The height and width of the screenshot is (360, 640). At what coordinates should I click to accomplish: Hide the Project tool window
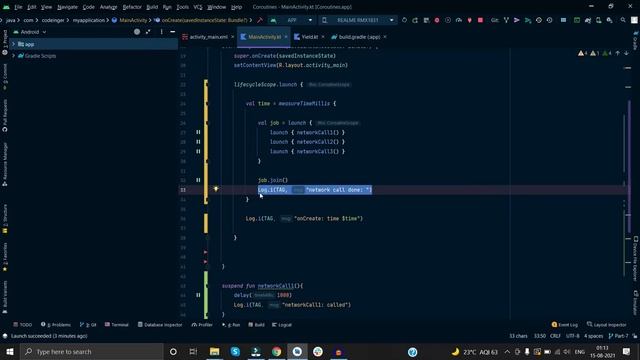click(173, 32)
